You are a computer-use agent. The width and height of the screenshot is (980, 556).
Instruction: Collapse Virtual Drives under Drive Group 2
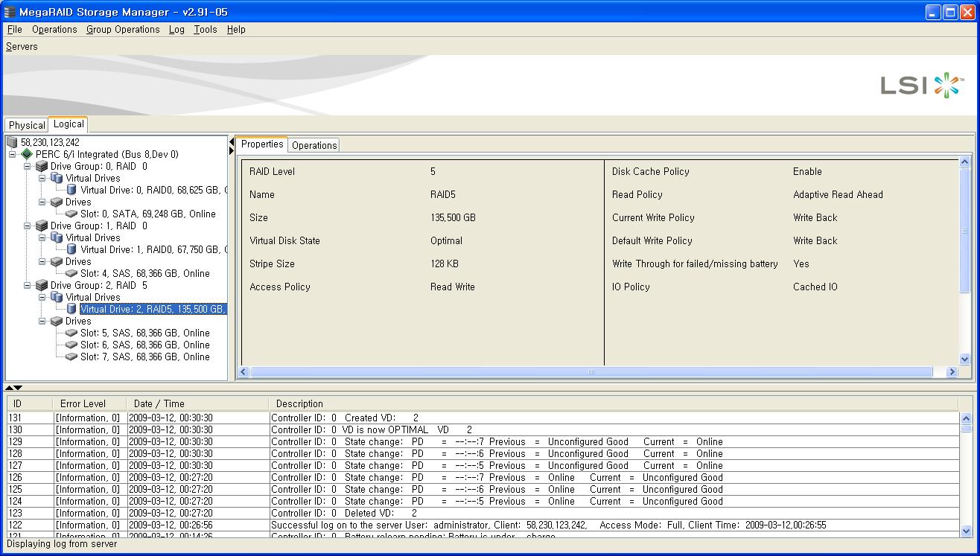click(x=42, y=297)
